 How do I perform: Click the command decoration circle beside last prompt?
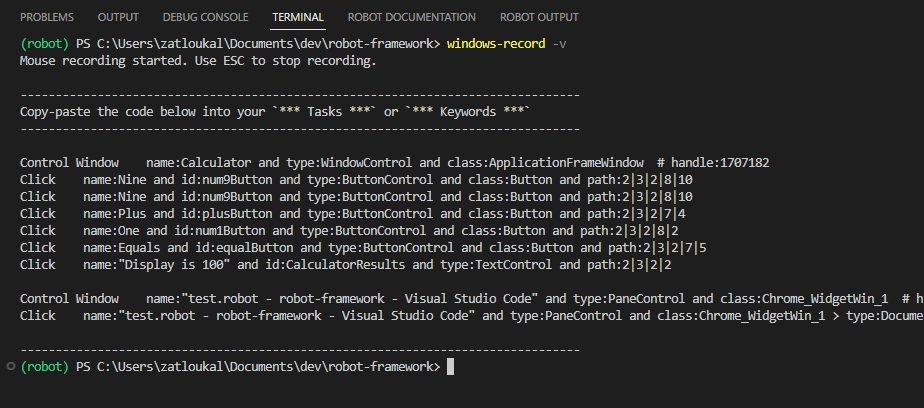(x=10, y=367)
